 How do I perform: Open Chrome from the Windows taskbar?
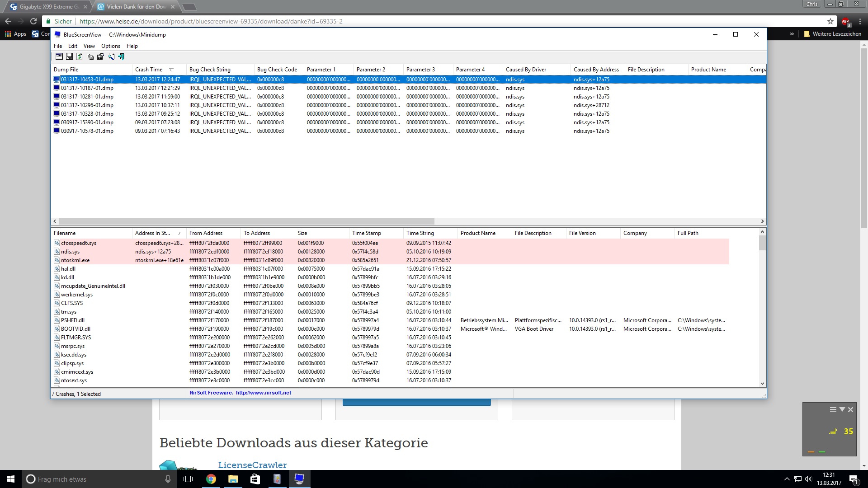(211, 479)
